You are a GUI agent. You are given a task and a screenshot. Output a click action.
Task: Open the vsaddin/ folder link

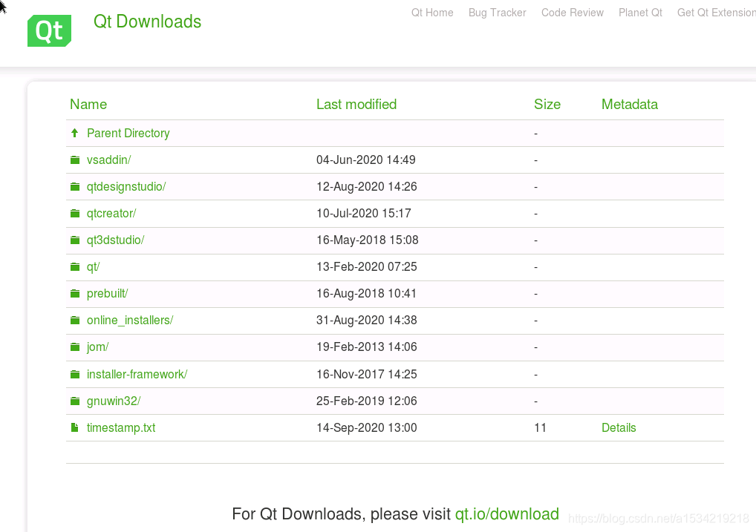(x=109, y=160)
